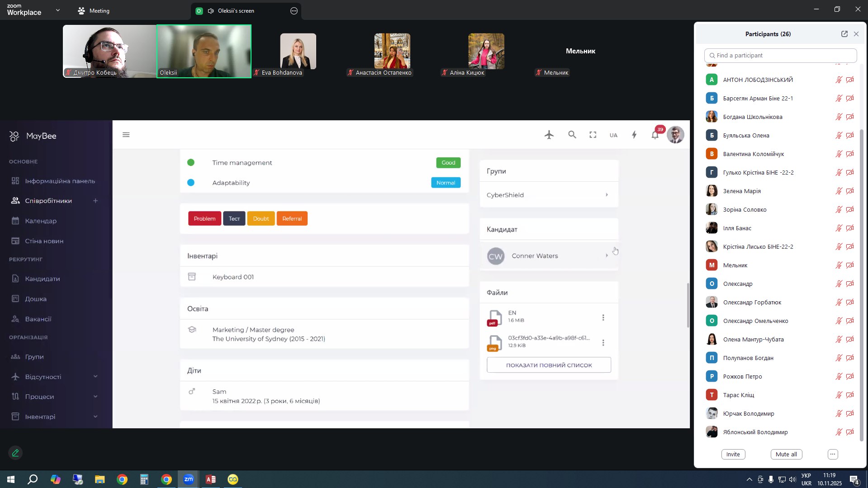Go to Кандидати in sidebar menu
868x488 pixels.
(x=43, y=279)
